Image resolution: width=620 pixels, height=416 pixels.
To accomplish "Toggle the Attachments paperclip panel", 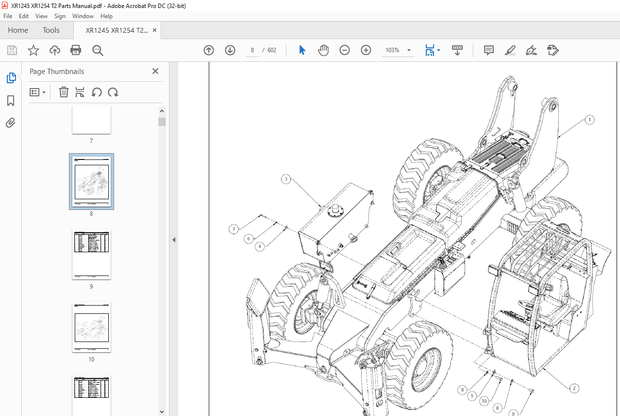I will [x=11, y=123].
